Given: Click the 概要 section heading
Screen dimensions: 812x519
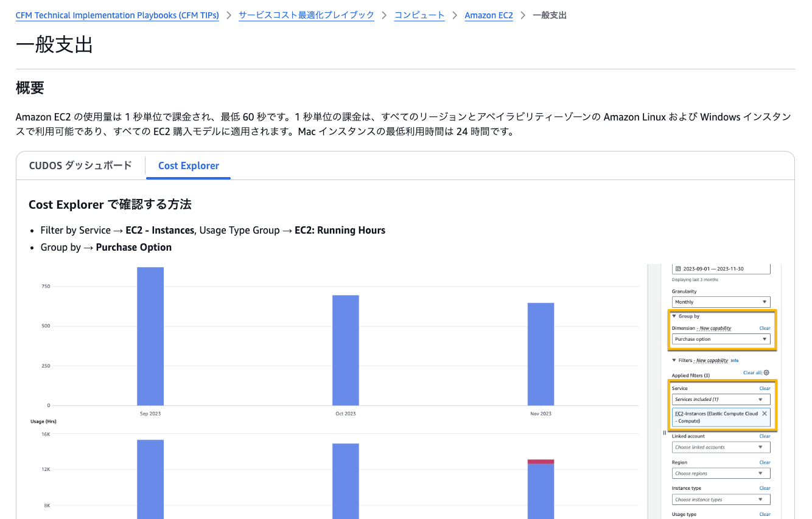Looking at the screenshot, I should [x=30, y=88].
